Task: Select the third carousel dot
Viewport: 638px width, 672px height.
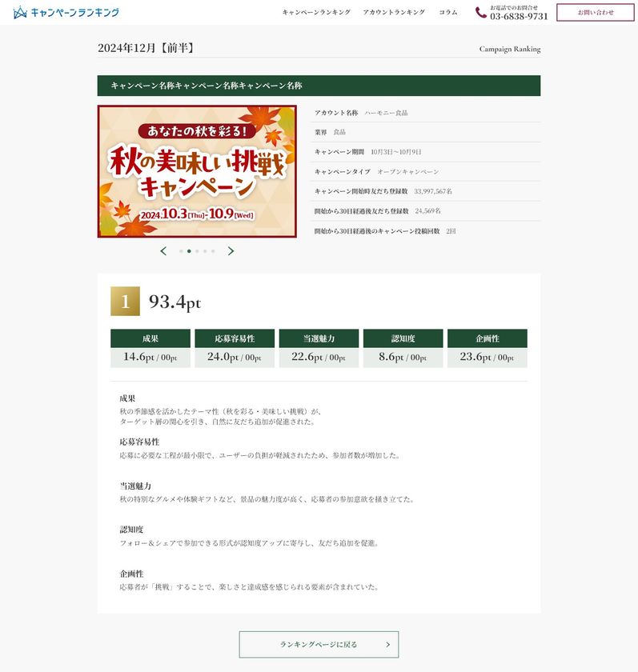Action: (197, 251)
